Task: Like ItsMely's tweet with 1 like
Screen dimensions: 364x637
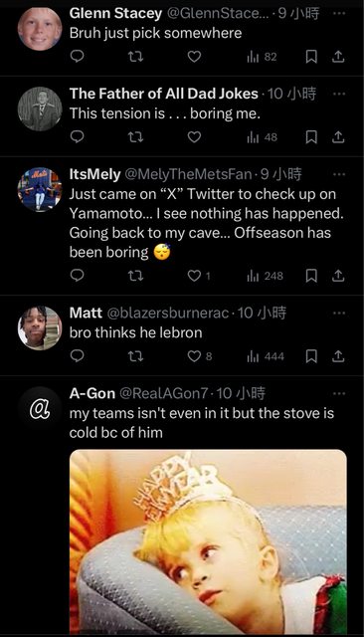Action: tap(199, 276)
